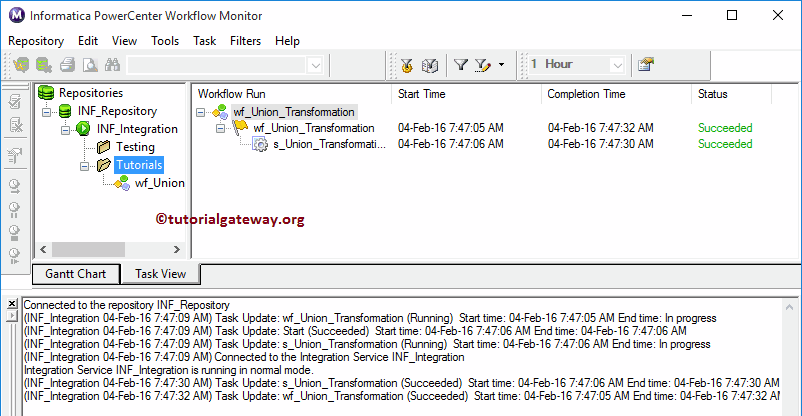Screen dimensions: 802x416
Task: Close the output log pane with X
Action: pos(12,303)
